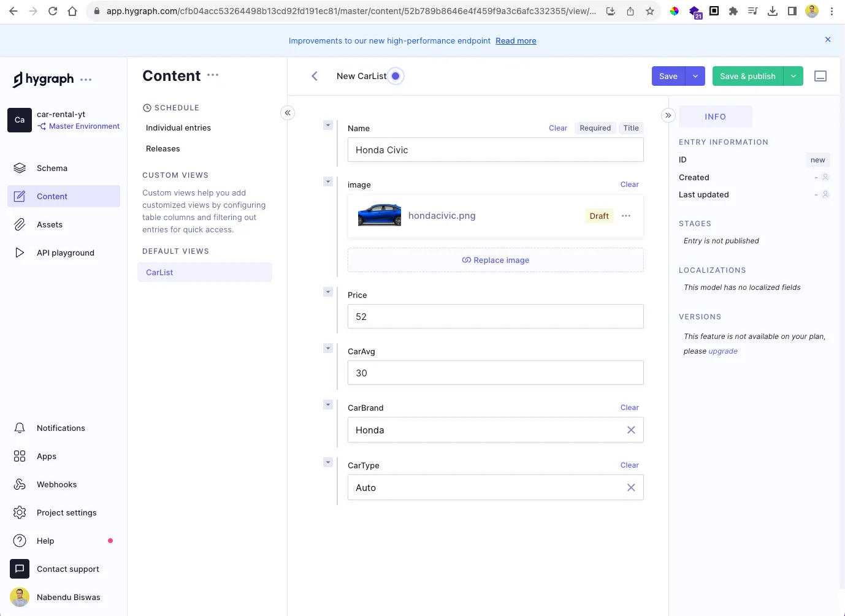Go back from New CarList
The image size is (845, 616).
point(315,76)
